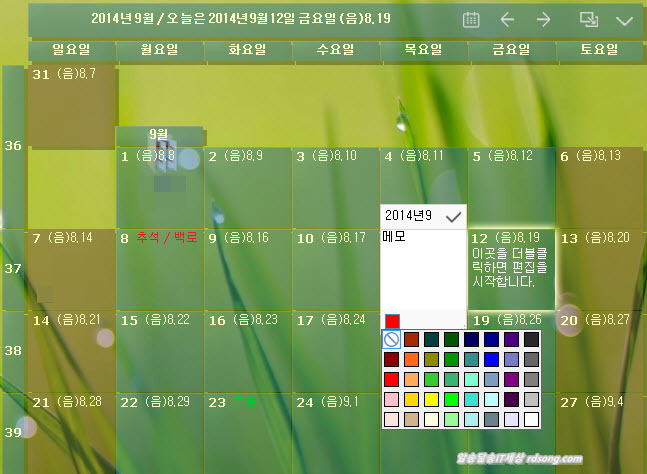
Task: Select the day 21 (음)8.28 cell
Action: 72,433
